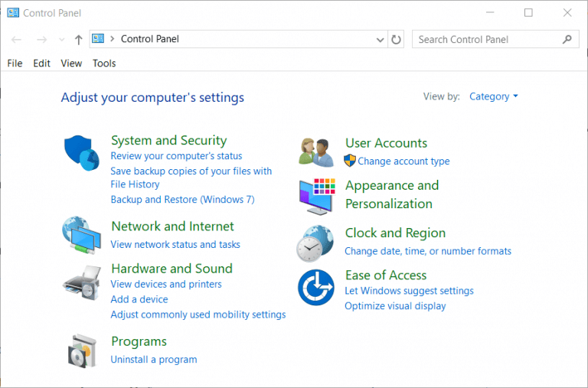This screenshot has height=388, width=588.
Task: Open the Programs disc box icon
Action: coord(83,351)
